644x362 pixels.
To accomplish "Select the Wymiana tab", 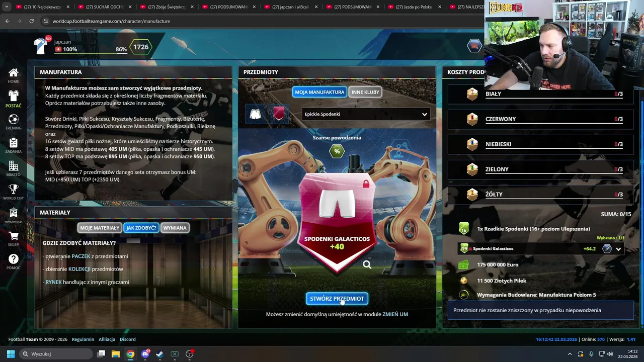I will [x=175, y=228].
